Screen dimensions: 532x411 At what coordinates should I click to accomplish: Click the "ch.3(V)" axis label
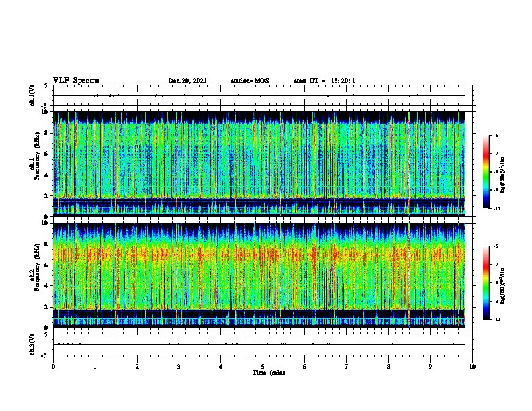coord(32,345)
